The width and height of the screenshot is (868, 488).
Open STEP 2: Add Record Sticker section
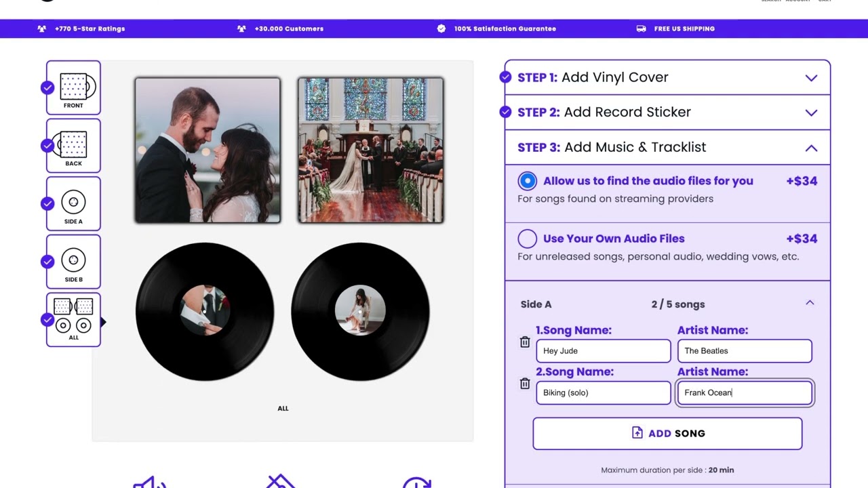click(667, 113)
